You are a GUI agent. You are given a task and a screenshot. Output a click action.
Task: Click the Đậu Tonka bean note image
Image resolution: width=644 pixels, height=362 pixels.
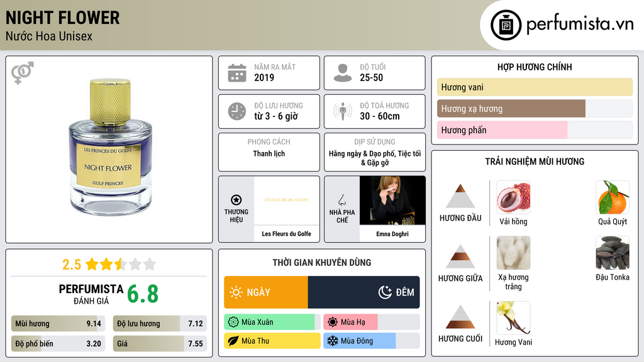point(613,253)
